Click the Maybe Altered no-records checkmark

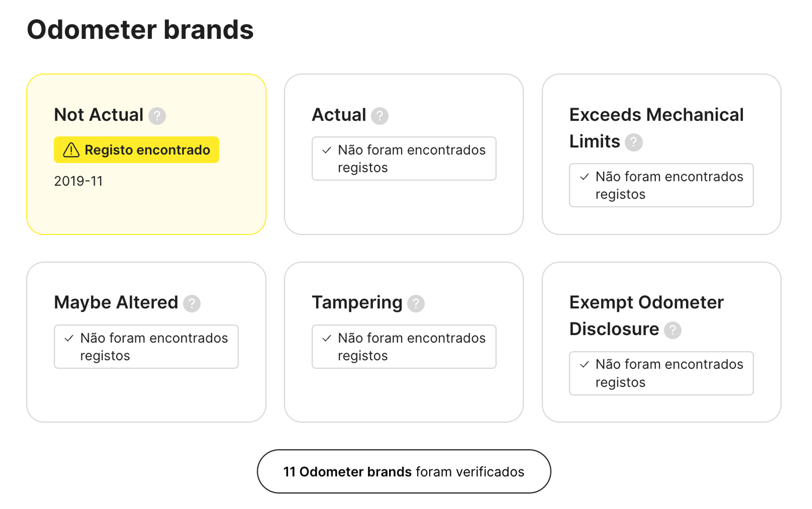69,339
